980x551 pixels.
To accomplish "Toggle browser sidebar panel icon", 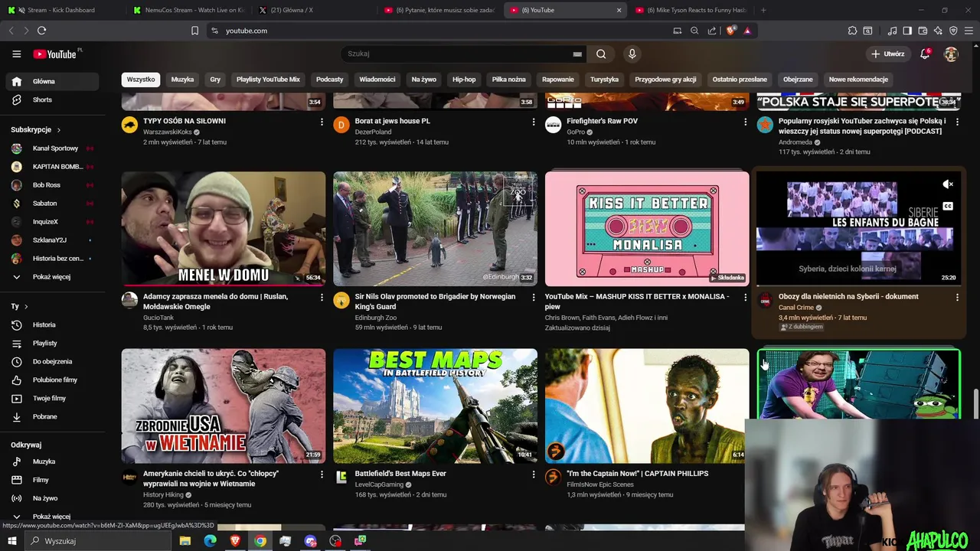I will point(907,31).
